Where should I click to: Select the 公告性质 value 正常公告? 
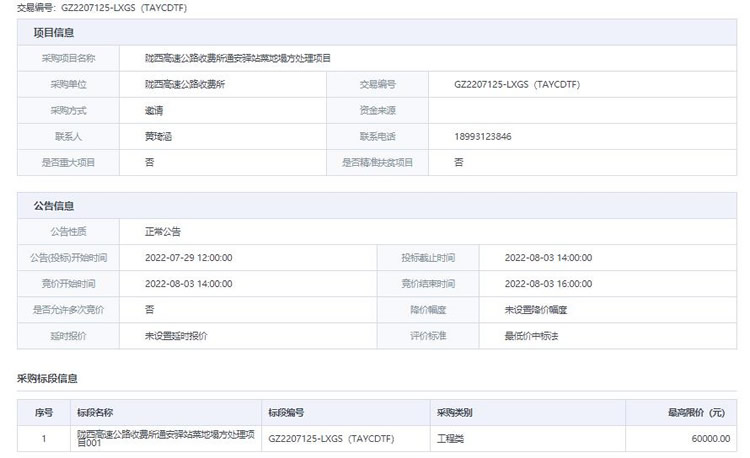coord(163,232)
